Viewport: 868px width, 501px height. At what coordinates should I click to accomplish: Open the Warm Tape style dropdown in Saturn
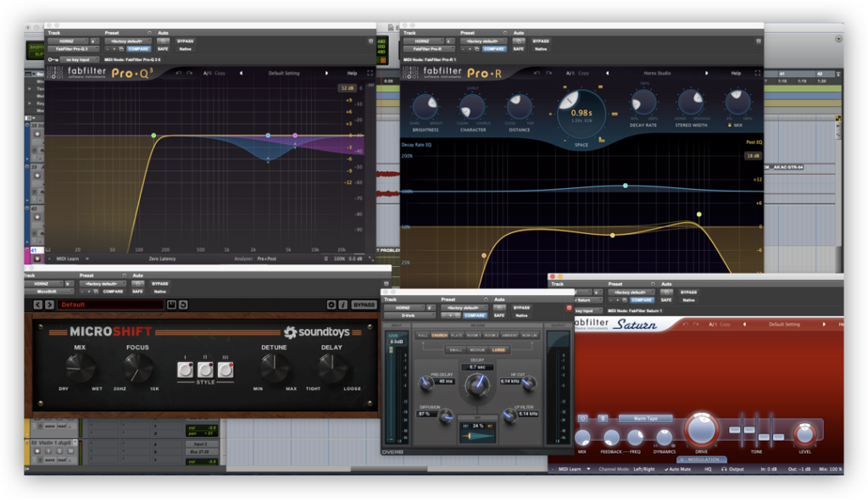point(645,419)
